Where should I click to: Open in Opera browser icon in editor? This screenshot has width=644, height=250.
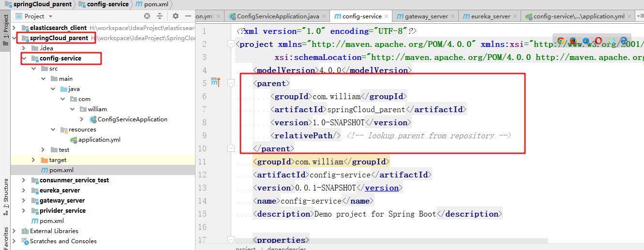tap(599, 42)
